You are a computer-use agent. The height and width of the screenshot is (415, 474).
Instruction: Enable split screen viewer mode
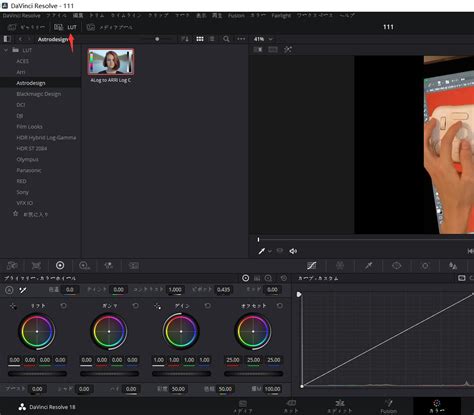click(273, 49)
